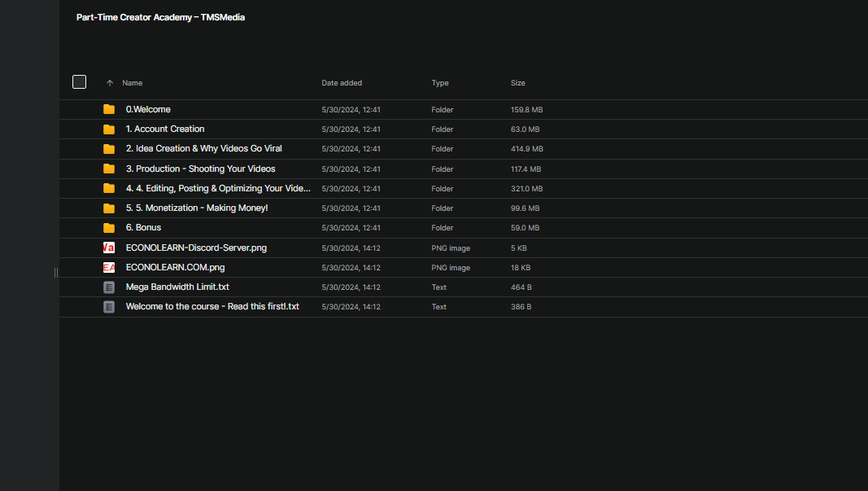Sort files by the Type column

pos(440,83)
